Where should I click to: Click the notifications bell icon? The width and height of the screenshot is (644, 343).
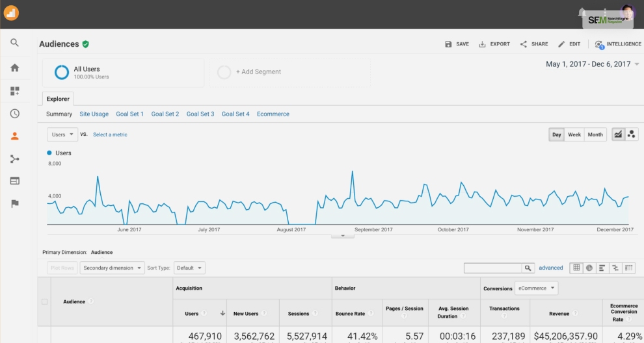(582, 12)
